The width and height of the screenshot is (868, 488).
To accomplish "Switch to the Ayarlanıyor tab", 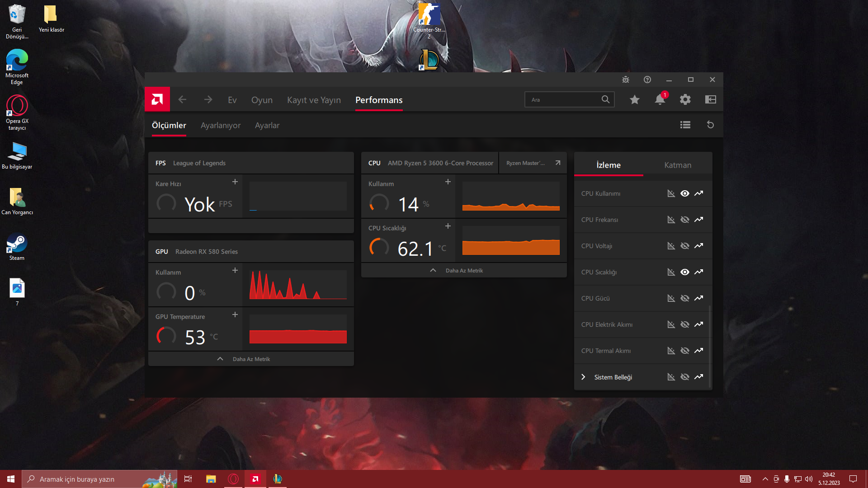I will (x=220, y=126).
